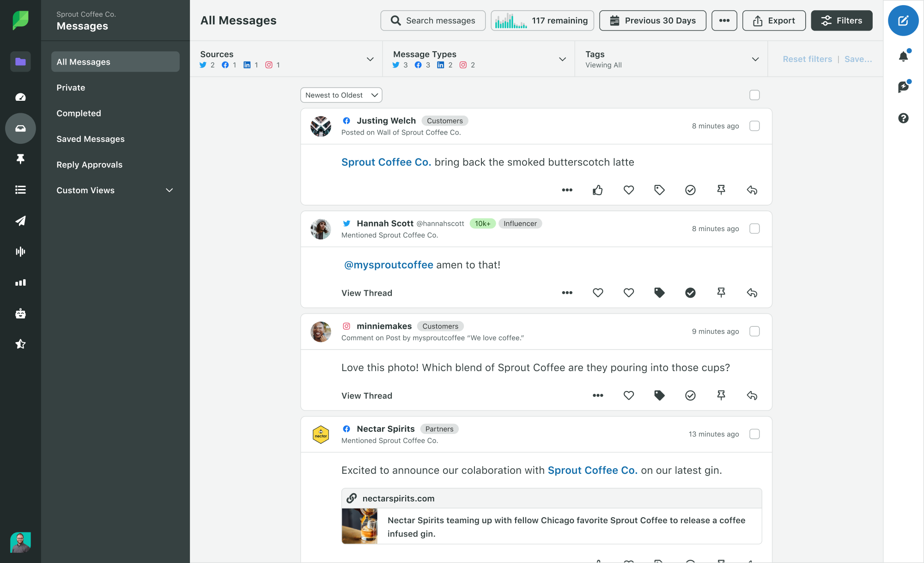This screenshot has width=924, height=563.
Task: Click the publishing paper plane icon
Action: pos(20,220)
